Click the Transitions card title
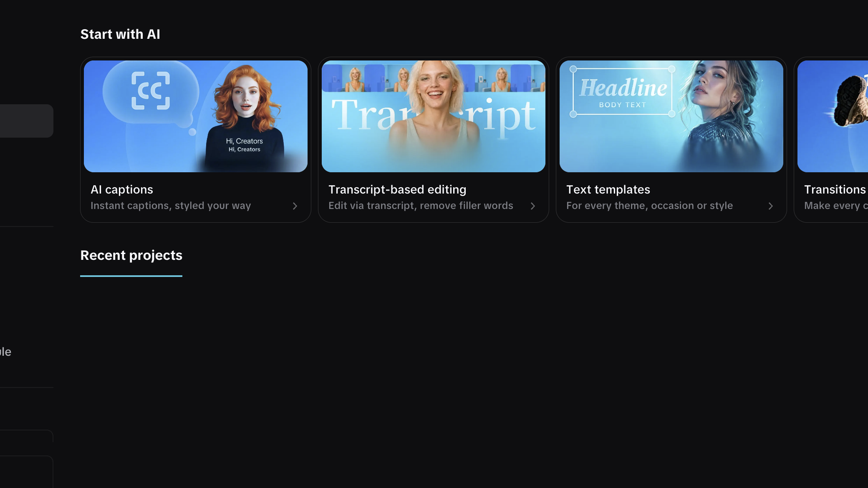 [835, 189]
